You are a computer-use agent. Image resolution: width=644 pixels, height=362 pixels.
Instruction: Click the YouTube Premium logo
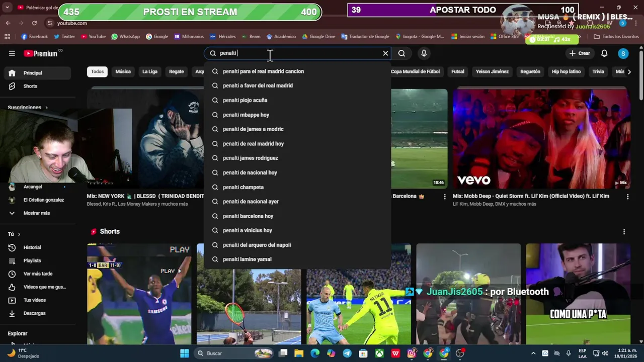(x=41, y=53)
